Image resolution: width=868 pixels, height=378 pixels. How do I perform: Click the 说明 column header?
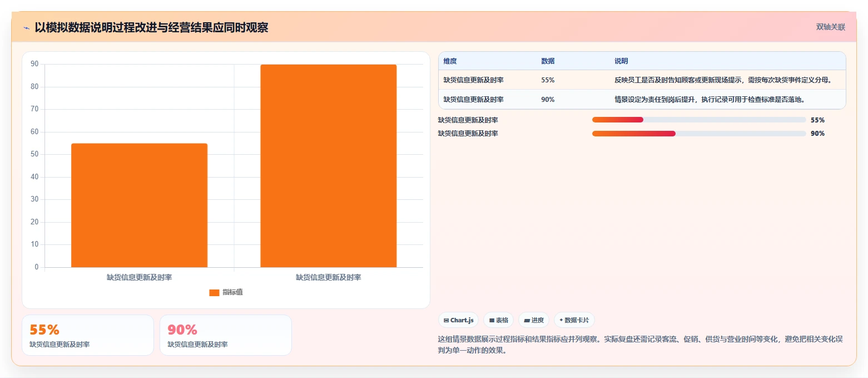[621, 61]
